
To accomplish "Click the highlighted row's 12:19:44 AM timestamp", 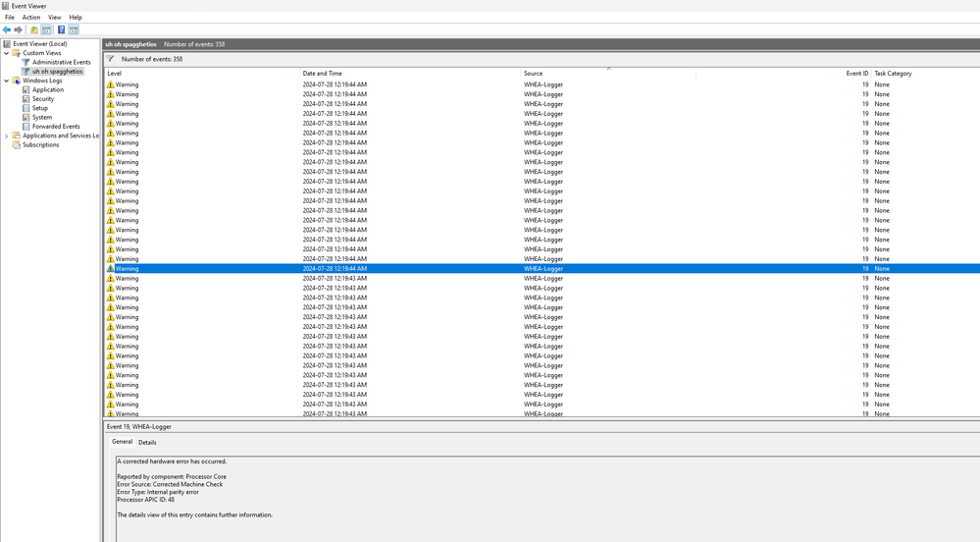I will 335,268.
